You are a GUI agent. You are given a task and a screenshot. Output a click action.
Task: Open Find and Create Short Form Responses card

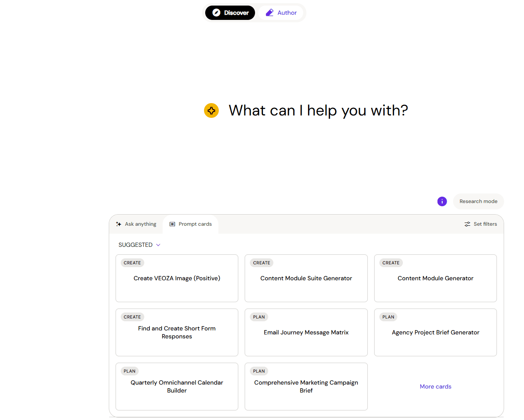(x=177, y=332)
